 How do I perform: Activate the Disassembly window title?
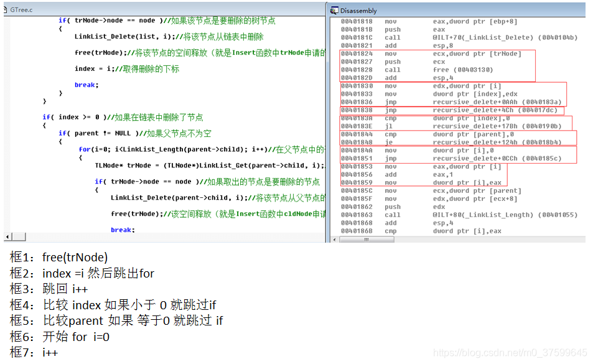pyautogui.click(x=358, y=11)
